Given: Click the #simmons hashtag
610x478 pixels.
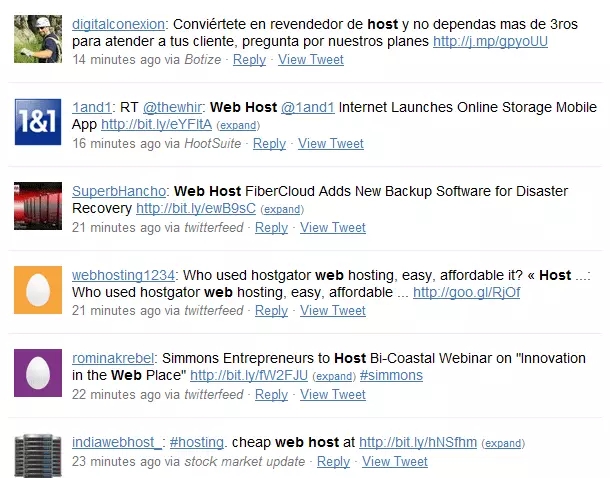Looking at the screenshot, I should (391, 375).
